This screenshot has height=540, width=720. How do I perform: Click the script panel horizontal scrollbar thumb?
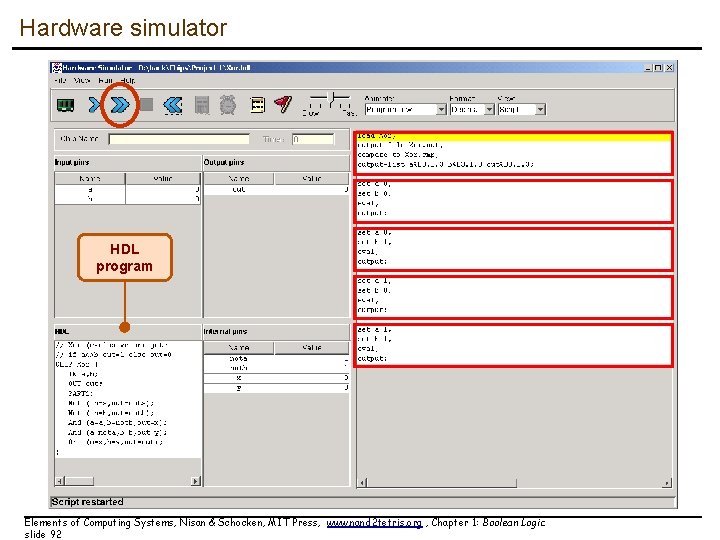pyautogui.click(x=442, y=483)
